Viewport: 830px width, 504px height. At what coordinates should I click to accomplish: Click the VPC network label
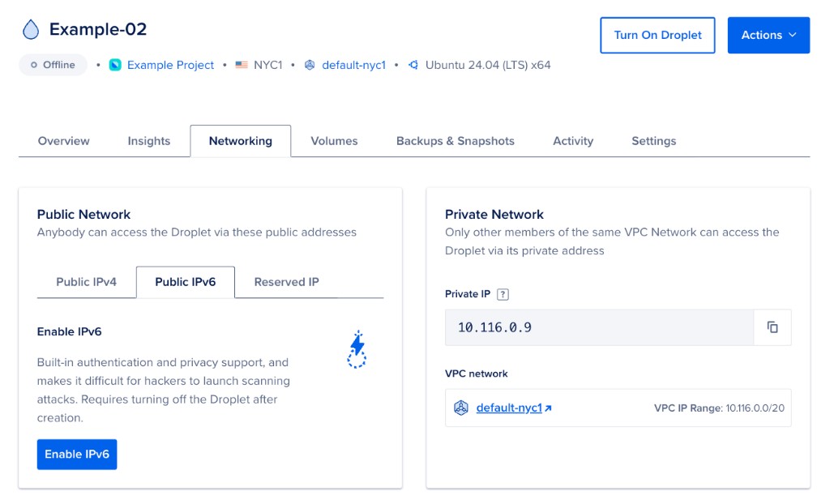pyautogui.click(x=477, y=374)
